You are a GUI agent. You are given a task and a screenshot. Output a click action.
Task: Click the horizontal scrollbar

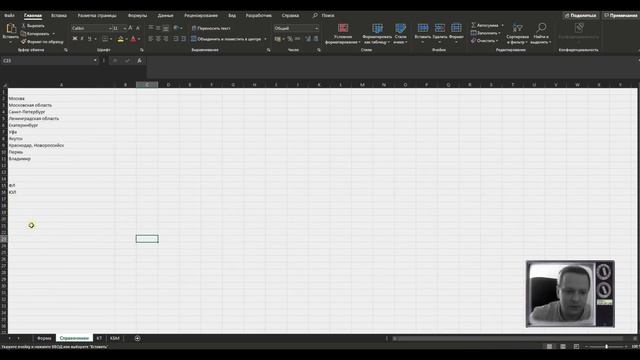click(508, 338)
